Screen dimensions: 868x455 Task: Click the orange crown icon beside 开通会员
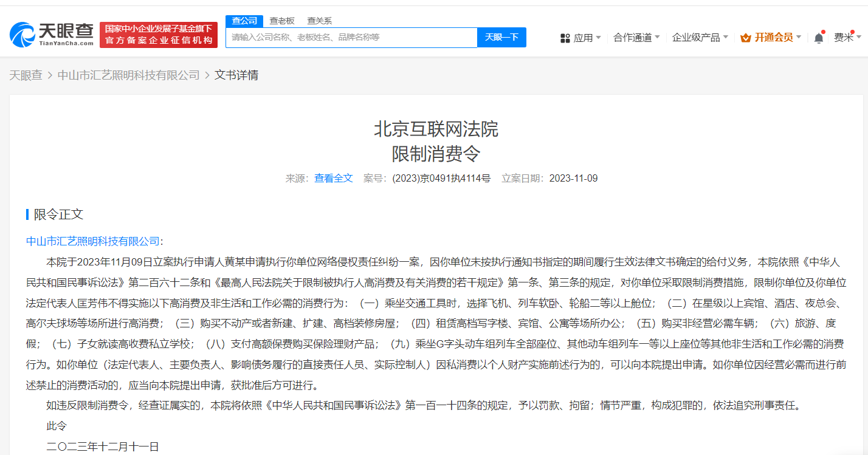pos(745,37)
